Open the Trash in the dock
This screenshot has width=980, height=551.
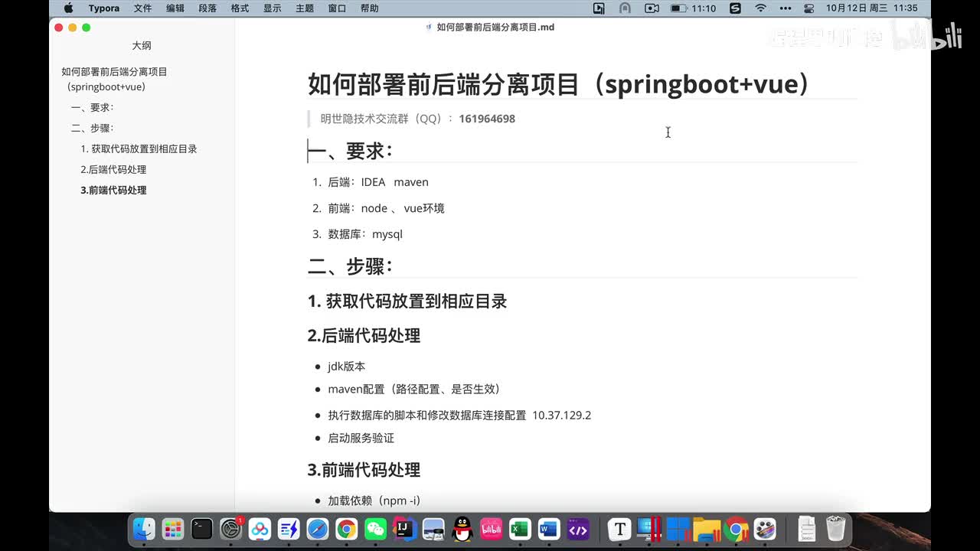pos(835,529)
